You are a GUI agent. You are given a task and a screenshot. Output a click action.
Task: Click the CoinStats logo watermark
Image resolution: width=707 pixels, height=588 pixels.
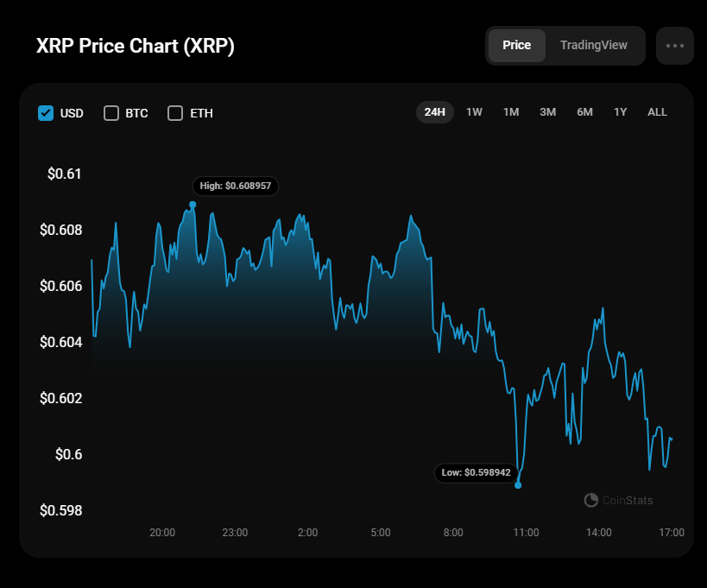tap(618, 500)
